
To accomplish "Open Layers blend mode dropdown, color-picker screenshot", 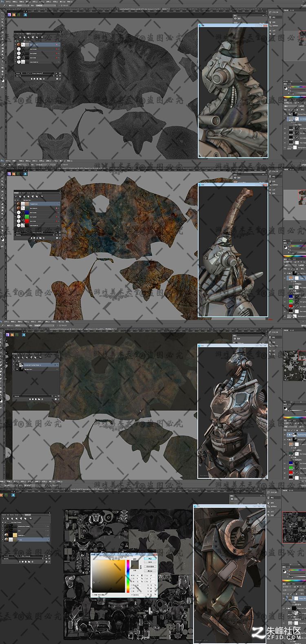I will (289, 590).
